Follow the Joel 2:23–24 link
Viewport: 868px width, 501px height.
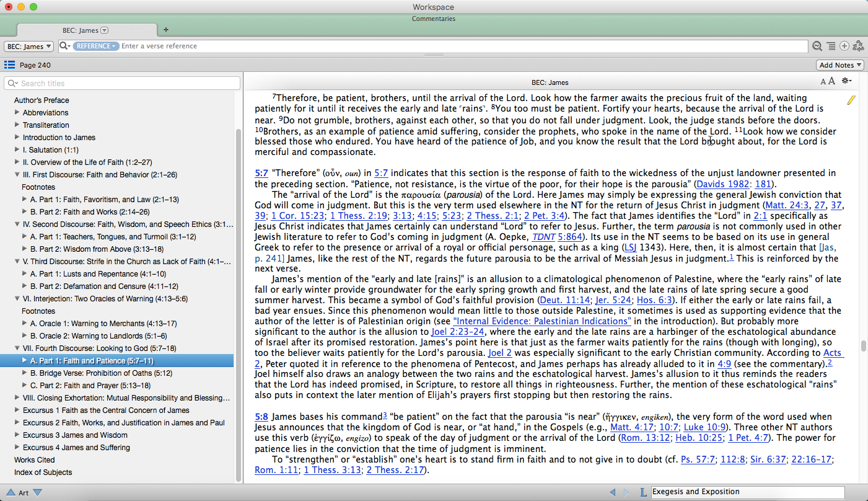tap(458, 332)
